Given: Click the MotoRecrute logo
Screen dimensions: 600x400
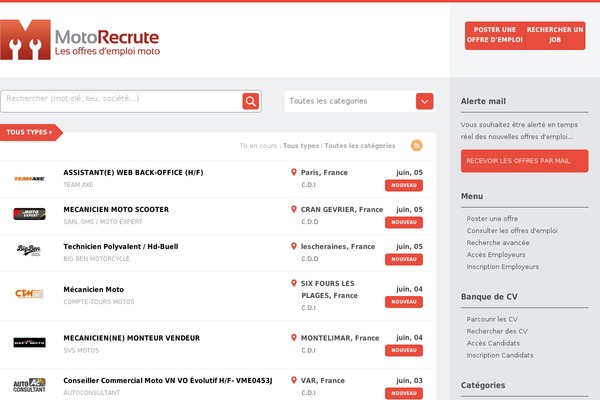Looking at the screenshot, I should 80,39.
